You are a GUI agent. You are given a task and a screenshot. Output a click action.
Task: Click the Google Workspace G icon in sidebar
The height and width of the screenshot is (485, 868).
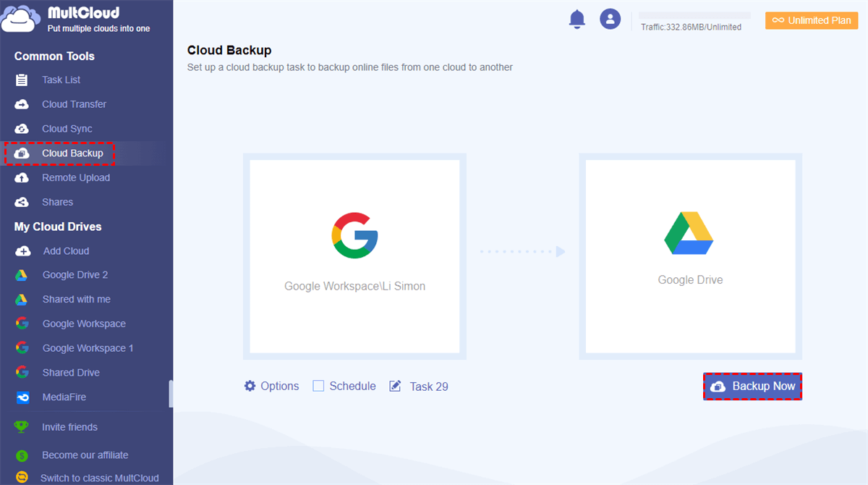[x=22, y=324]
